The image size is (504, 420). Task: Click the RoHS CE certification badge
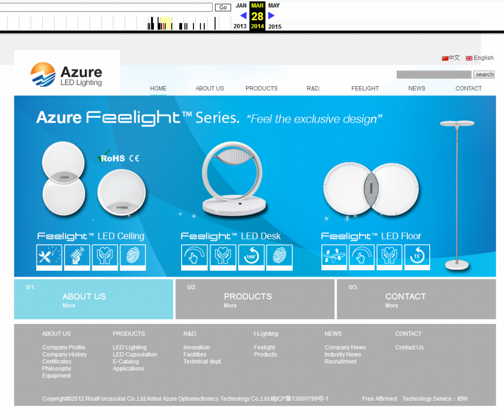tap(119, 157)
